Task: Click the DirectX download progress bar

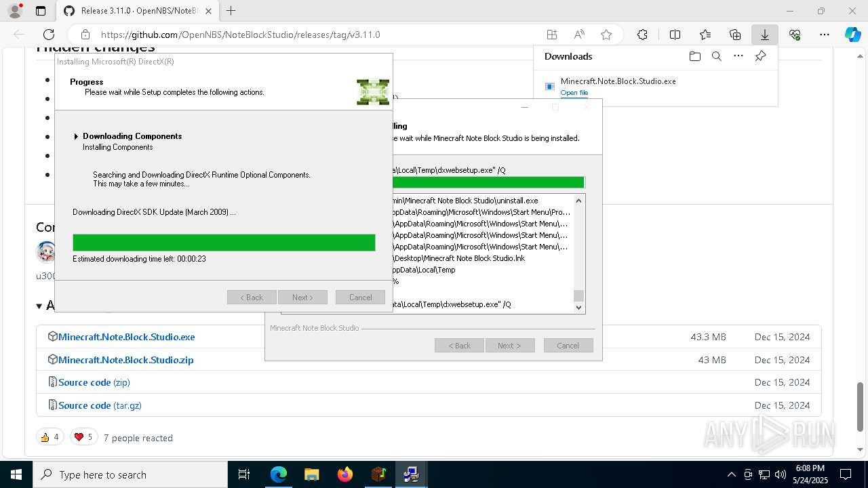Action: click(224, 243)
